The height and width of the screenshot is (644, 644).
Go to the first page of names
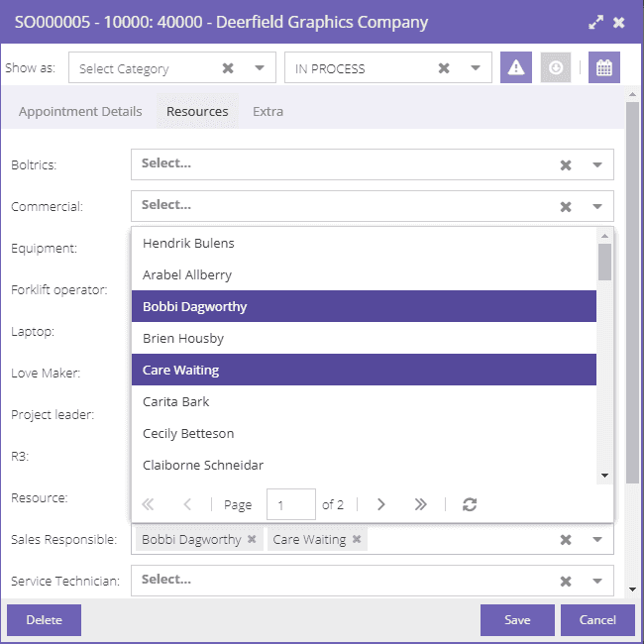click(148, 504)
